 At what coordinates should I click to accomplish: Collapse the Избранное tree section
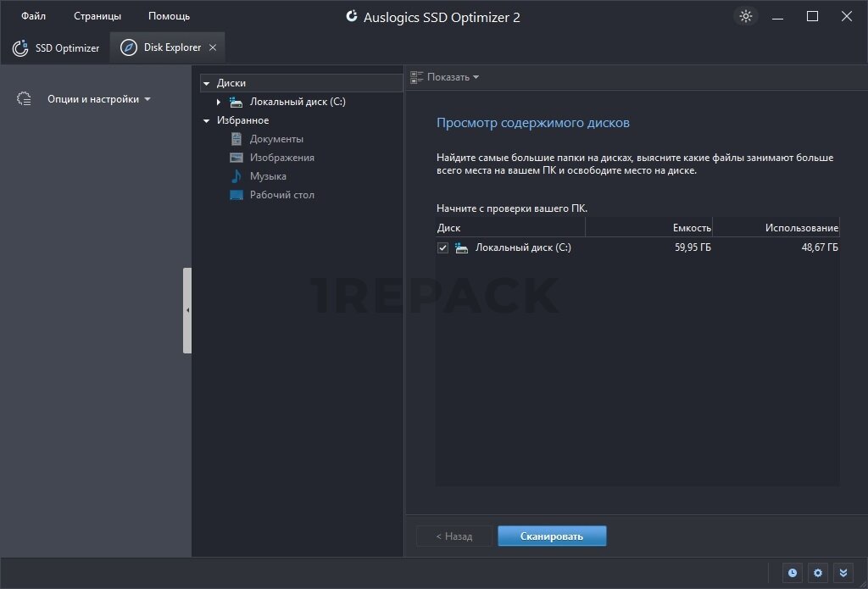207,120
